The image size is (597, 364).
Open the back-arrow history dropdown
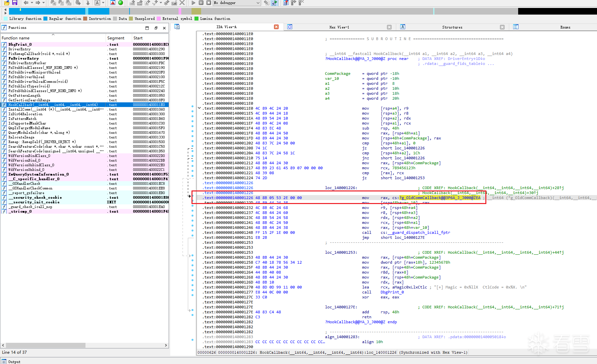[32, 3]
